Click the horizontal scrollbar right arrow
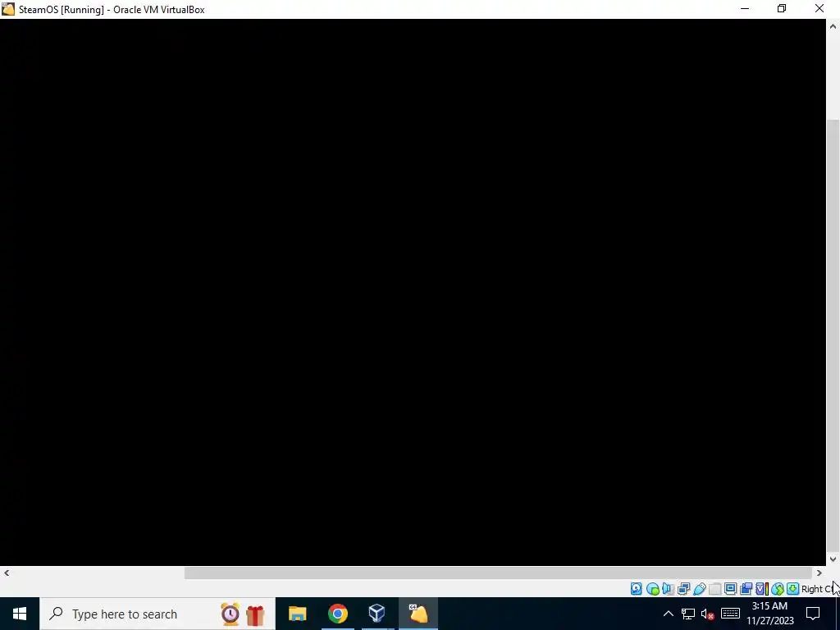This screenshot has height=630, width=840. (x=819, y=573)
